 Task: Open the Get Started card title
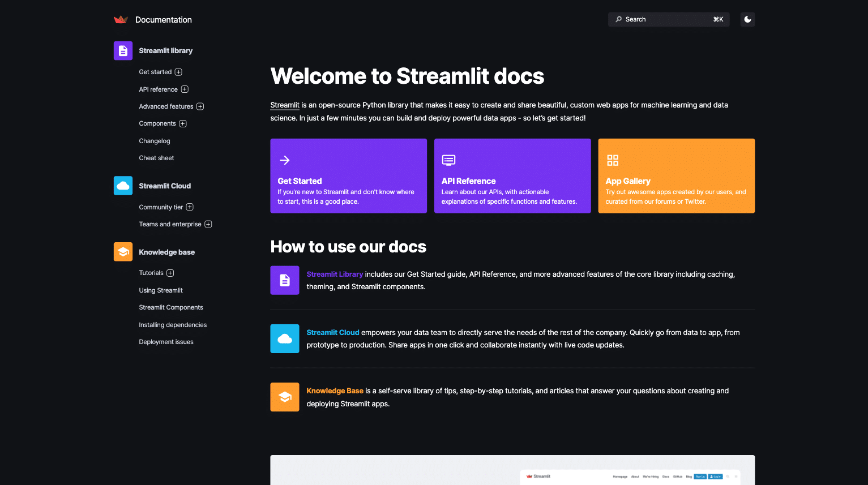[300, 181]
